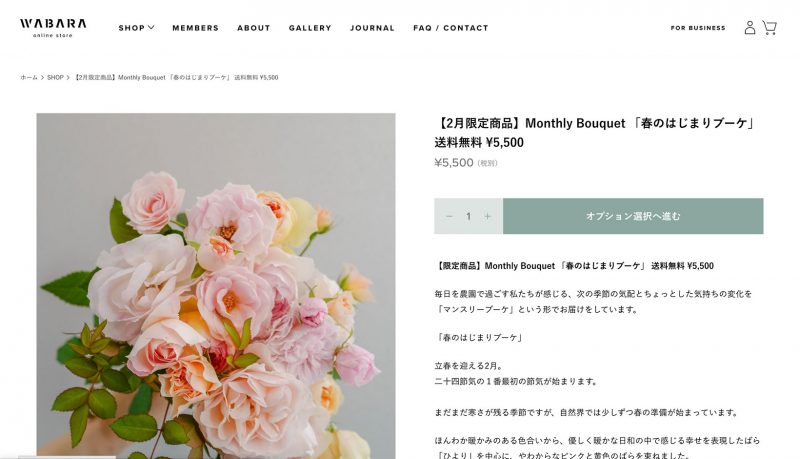The image size is (800, 459).
Task: Click the SHOP breadcrumb link
Action: (55, 78)
